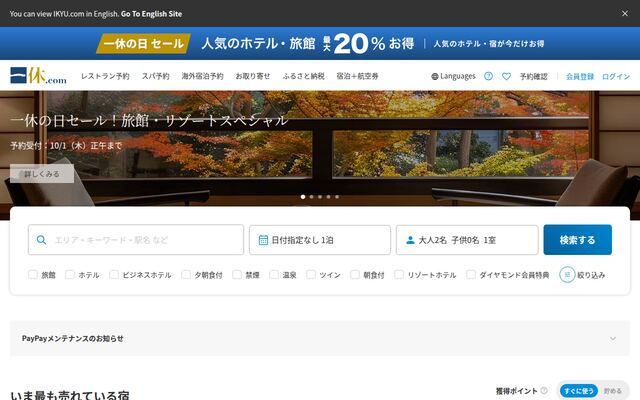The height and width of the screenshot is (400, 640).
Task: Open the Languages dropdown
Action: [x=453, y=76]
